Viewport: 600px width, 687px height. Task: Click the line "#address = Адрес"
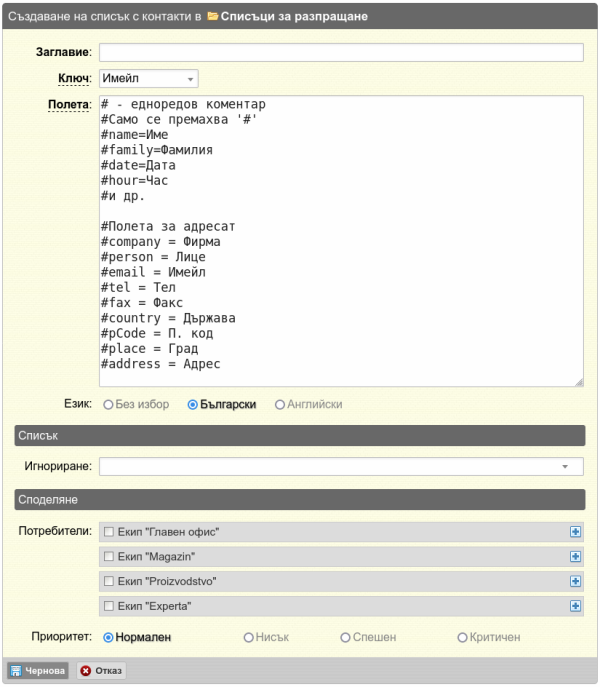coord(160,364)
